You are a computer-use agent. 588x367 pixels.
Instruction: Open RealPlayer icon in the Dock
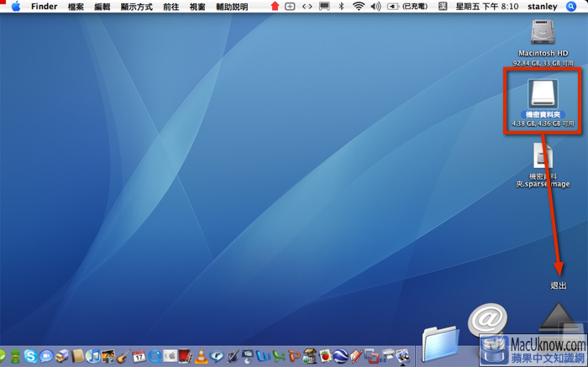click(x=217, y=356)
